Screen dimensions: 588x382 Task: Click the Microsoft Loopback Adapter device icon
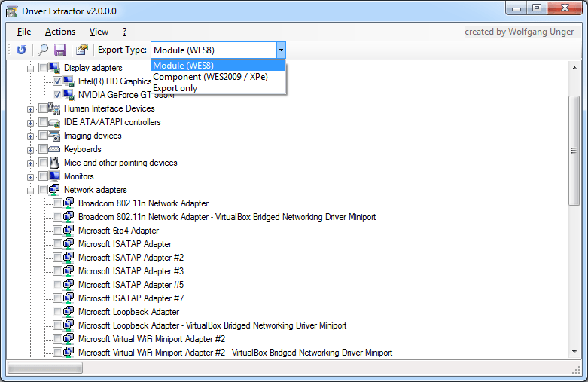69,311
